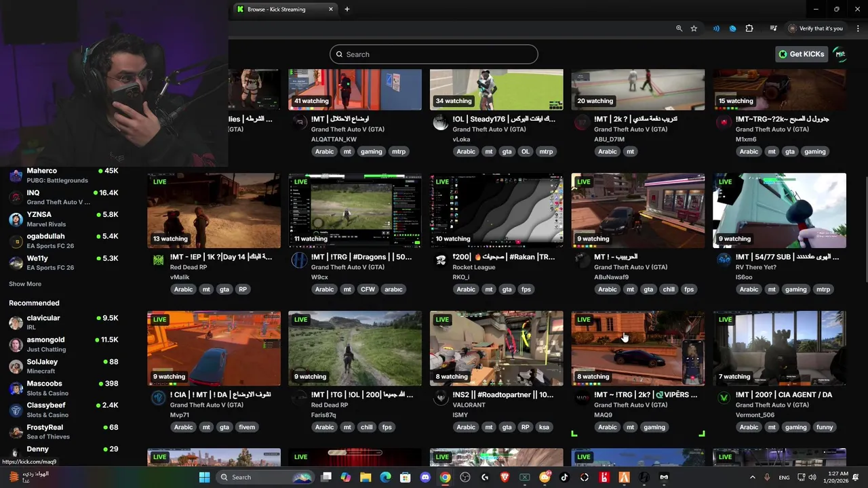Image resolution: width=868 pixels, height=488 pixels.
Task: Open Maherco's channel in sidebar
Action: click(x=64, y=176)
